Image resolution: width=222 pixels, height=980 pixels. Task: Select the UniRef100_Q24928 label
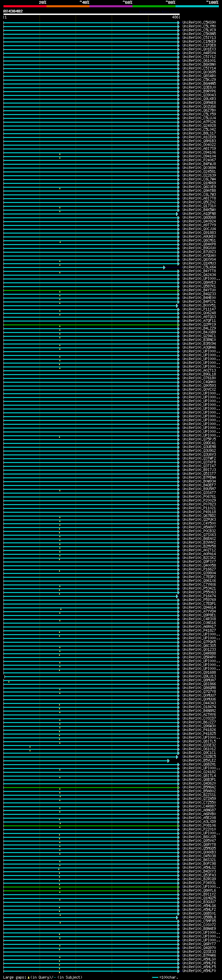[x=199, y=125]
